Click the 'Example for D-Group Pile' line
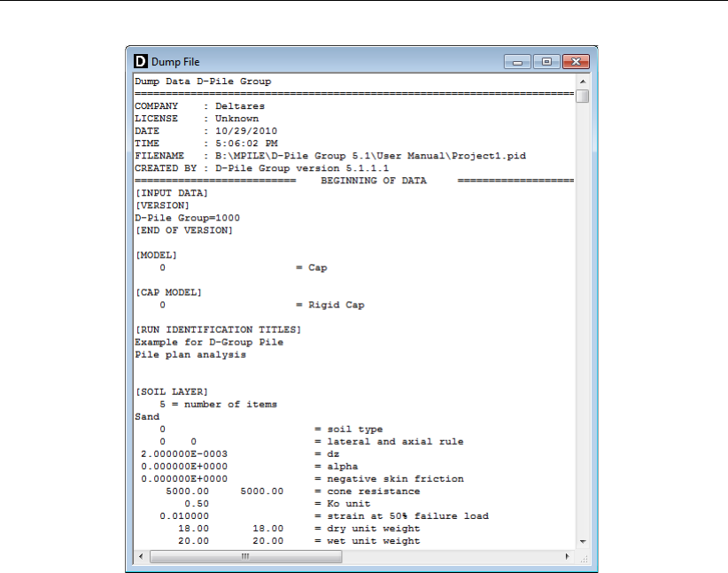The width and height of the screenshot is (728, 573). click(x=209, y=342)
